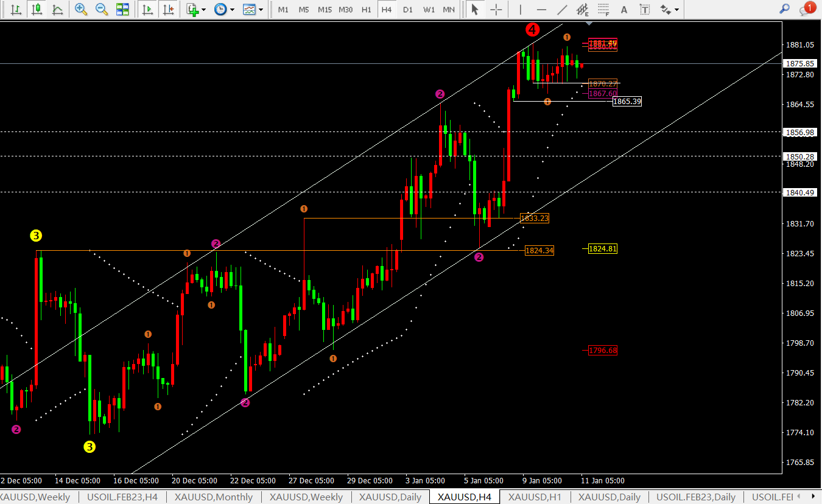Switch to the USOIL.FEB23,H4 chart tab
This screenshot has width=822, height=504.
coord(122,497)
